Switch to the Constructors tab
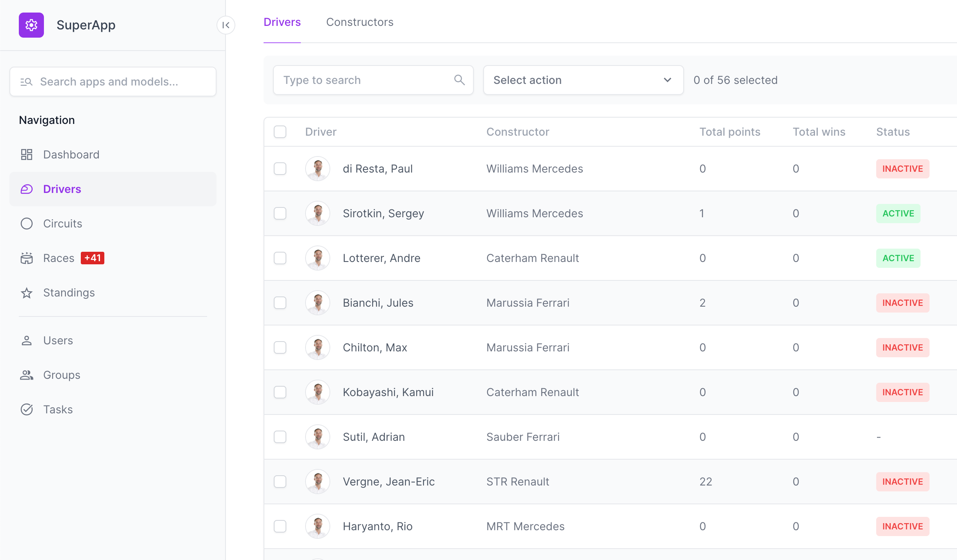Screen dimensions: 957x560 pos(359,22)
